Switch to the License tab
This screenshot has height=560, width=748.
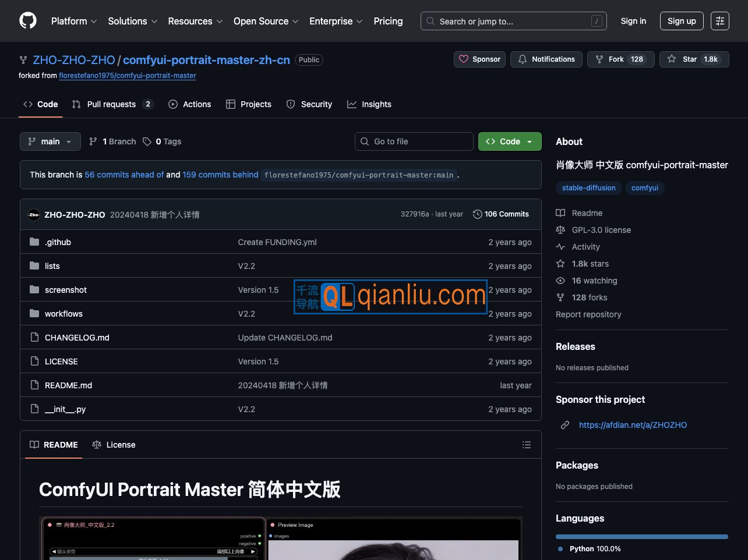114,445
